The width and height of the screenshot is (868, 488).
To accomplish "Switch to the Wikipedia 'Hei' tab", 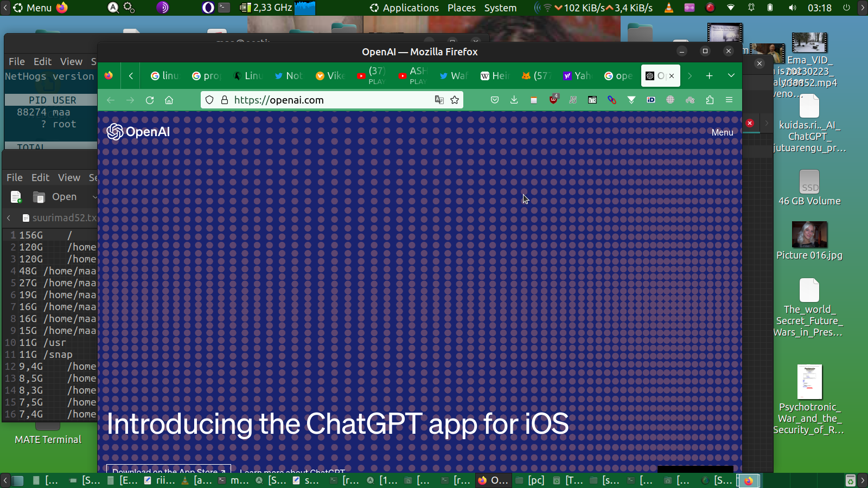I will pyautogui.click(x=494, y=76).
